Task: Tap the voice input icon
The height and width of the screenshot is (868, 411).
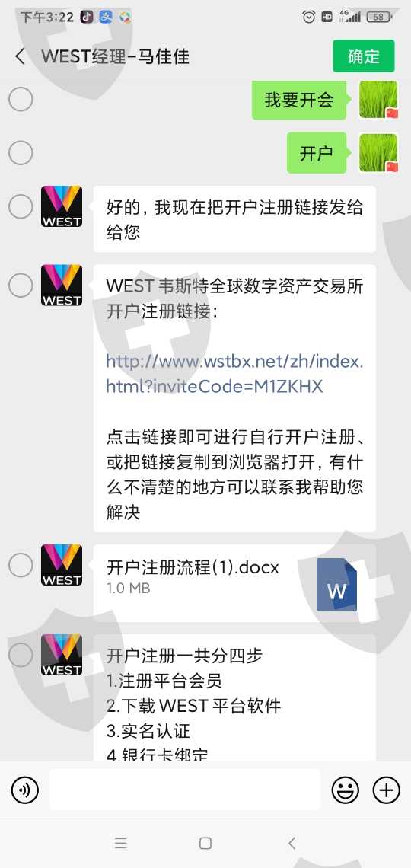Action: coord(25,790)
